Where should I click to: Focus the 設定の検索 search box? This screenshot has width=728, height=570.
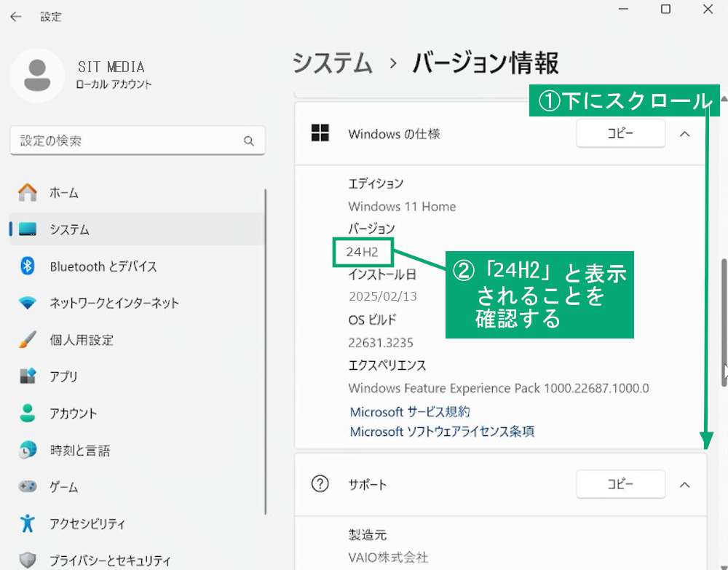click(138, 140)
